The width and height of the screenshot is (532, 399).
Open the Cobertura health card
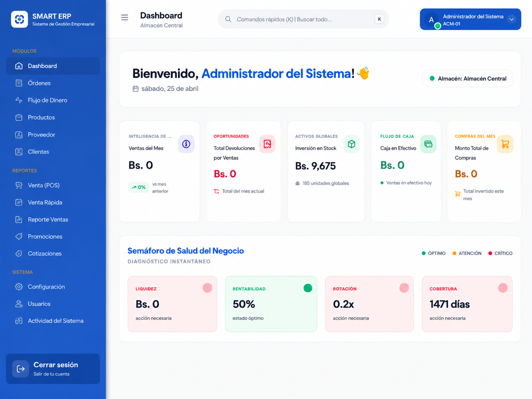(467, 304)
